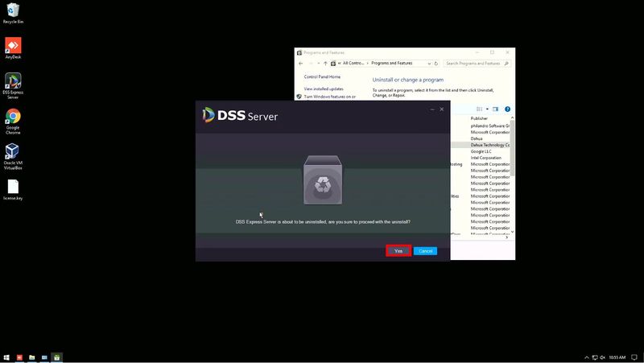This screenshot has height=363, width=644.
Task: Go up one level in Programs and Features
Action: pyautogui.click(x=325, y=64)
